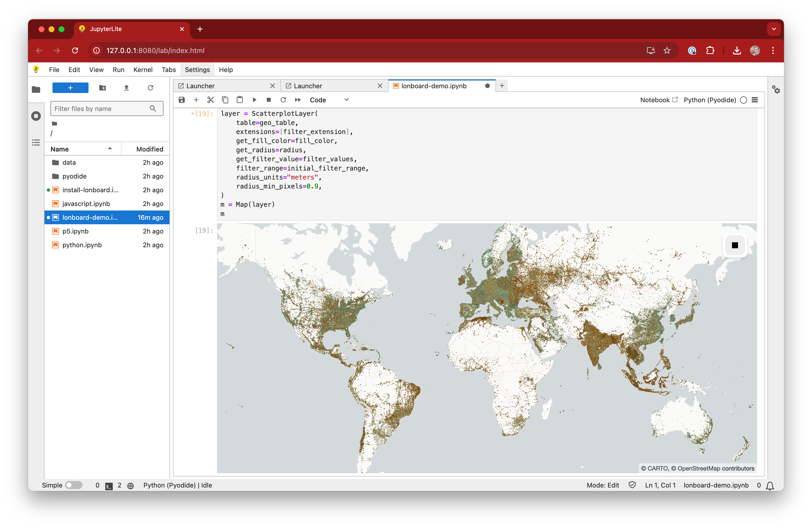Image resolution: width=812 pixels, height=528 pixels.
Task: Click the Restart kernel icon
Action: tap(282, 99)
